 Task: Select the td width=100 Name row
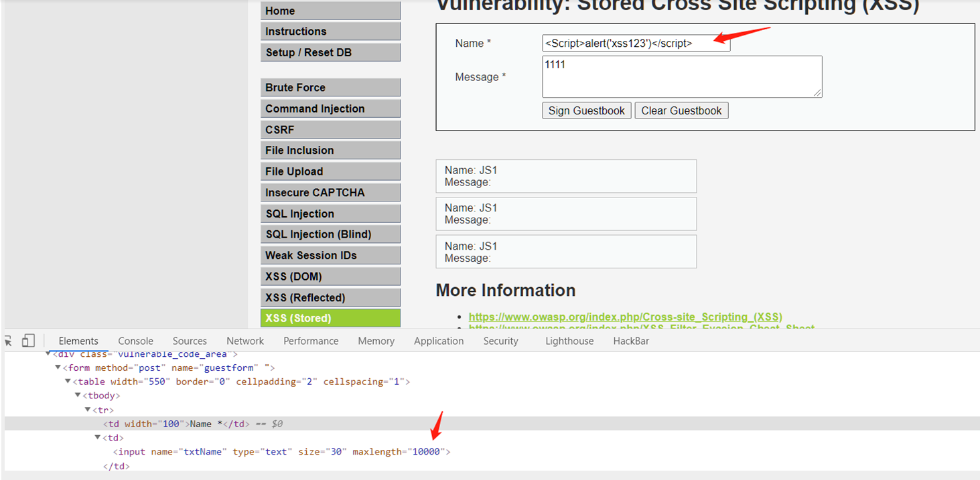tap(492, 424)
